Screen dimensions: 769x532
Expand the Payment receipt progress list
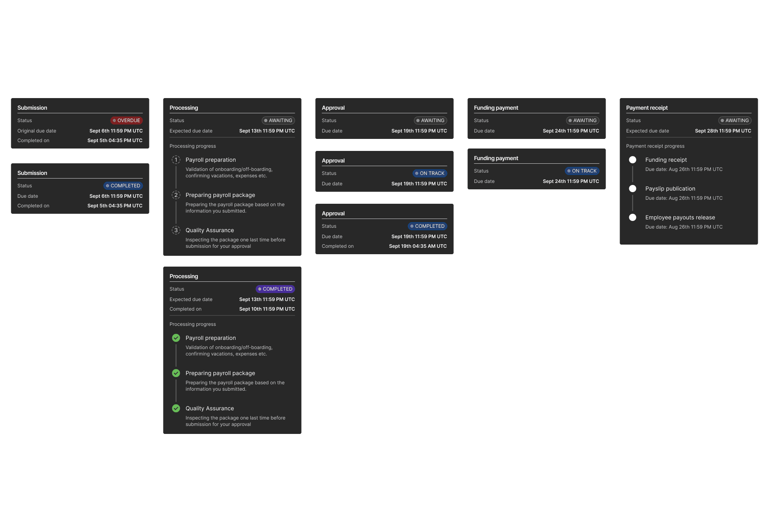point(655,146)
